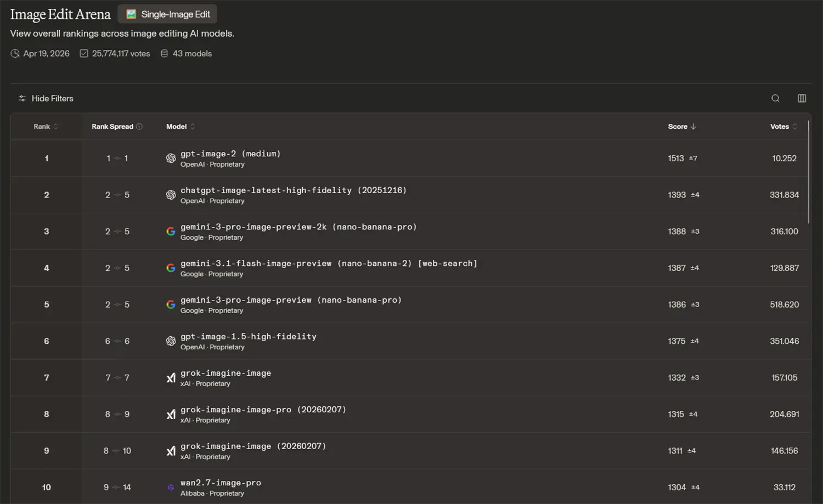
Task: Click the Rank Spread info icon
Action: click(x=139, y=127)
